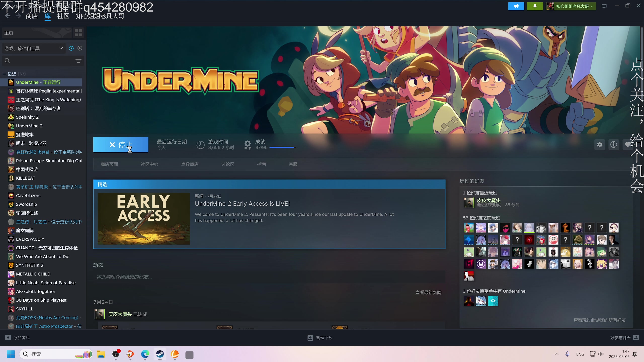Open the 知心姐姐老凡大哥 profile menu
644x362 pixels.
tap(100, 16)
